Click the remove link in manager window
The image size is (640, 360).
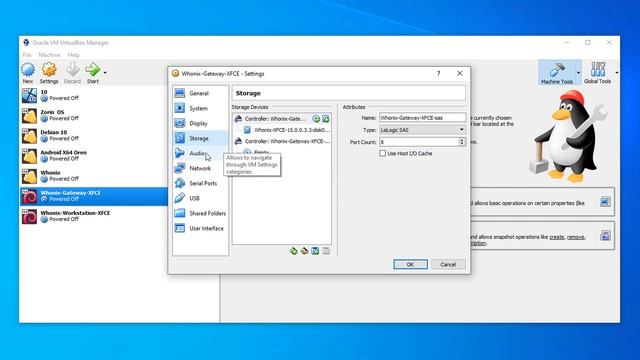[576, 237]
